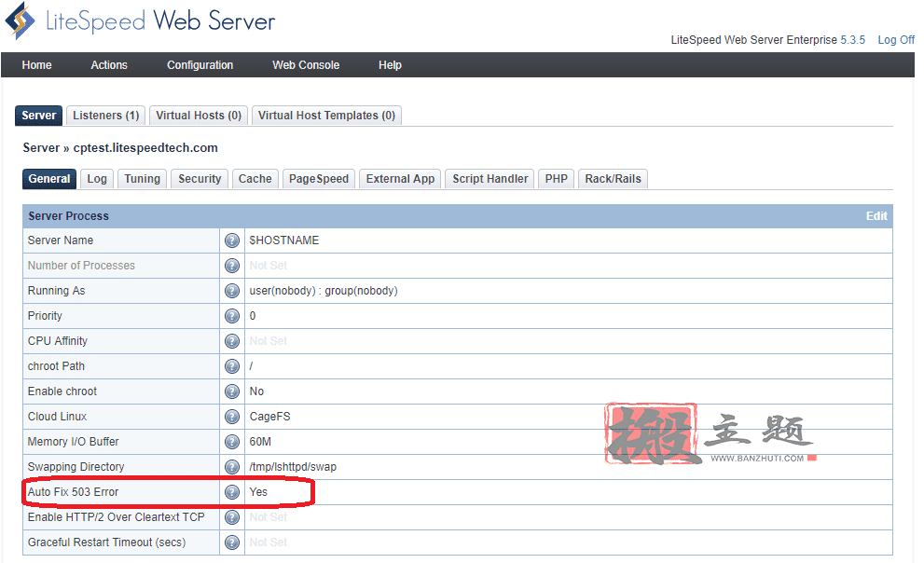Open help icon for chroot Path
The height and width of the screenshot is (563, 924).
point(232,366)
